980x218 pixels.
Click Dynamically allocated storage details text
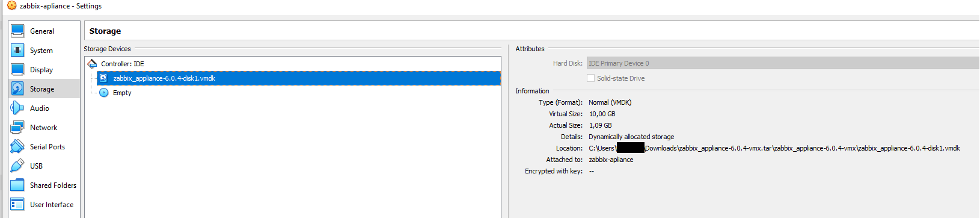[631, 137]
